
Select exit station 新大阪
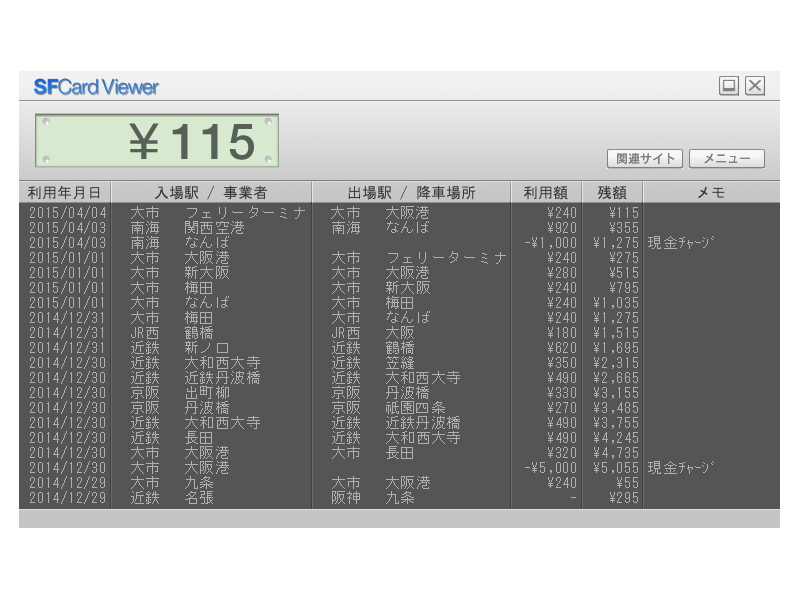pyautogui.click(x=408, y=288)
